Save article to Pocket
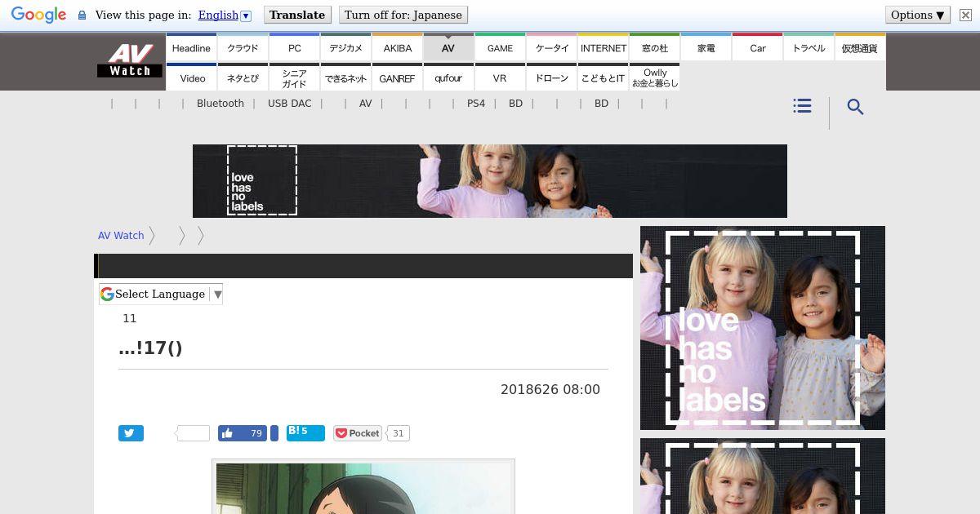 pyautogui.click(x=358, y=433)
